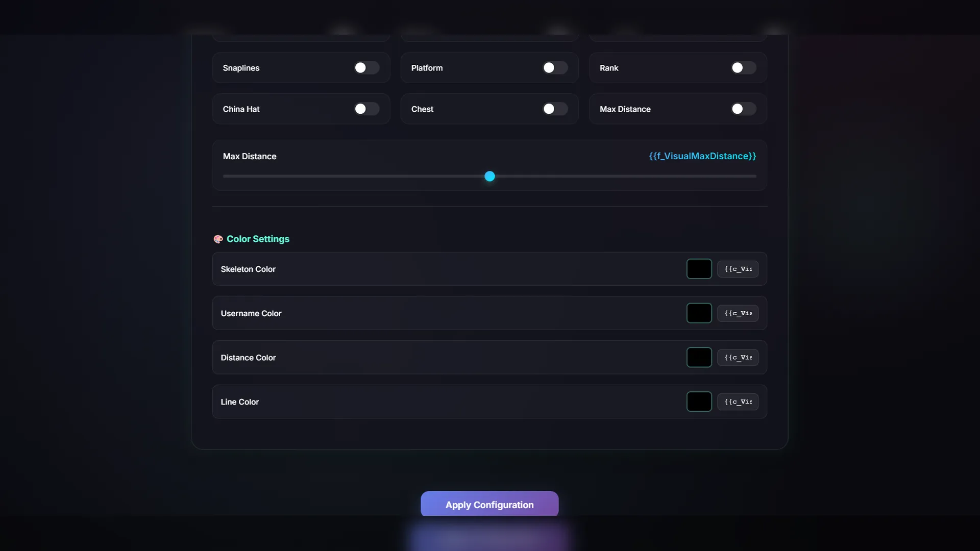The height and width of the screenshot is (551, 980).
Task: Enable the Platform toggle
Action: coord(555,68)
